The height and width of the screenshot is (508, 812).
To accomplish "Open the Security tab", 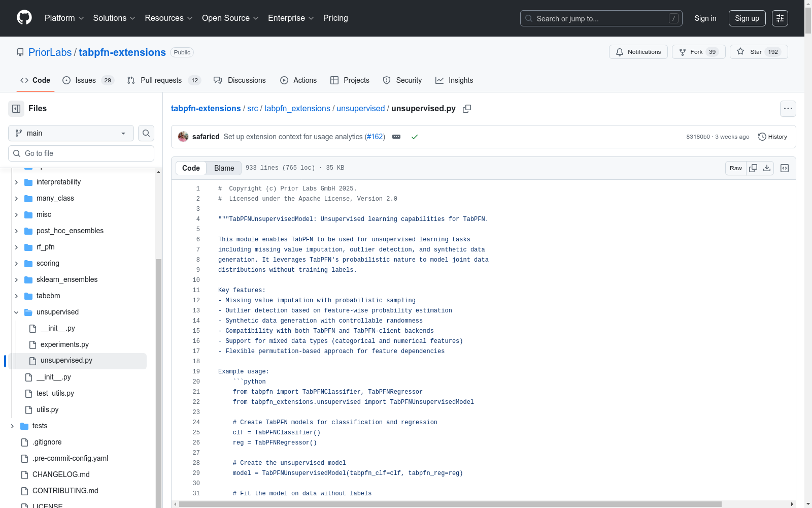I will pos(402,80).
